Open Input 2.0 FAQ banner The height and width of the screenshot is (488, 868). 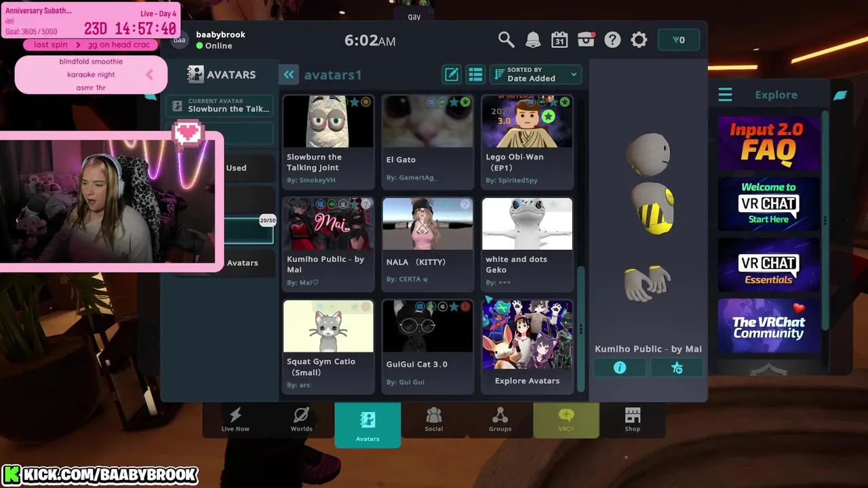coord(768,142)
